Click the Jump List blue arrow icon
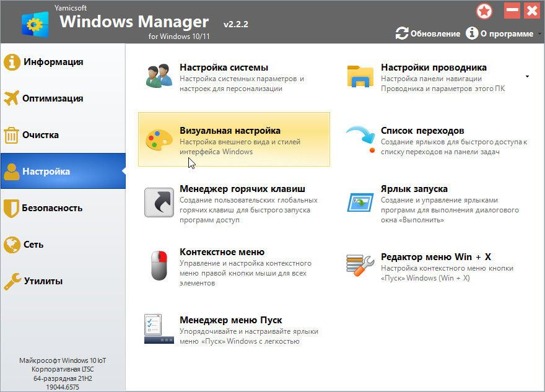This screenshot has width=545, height=392. click(360, 139)
